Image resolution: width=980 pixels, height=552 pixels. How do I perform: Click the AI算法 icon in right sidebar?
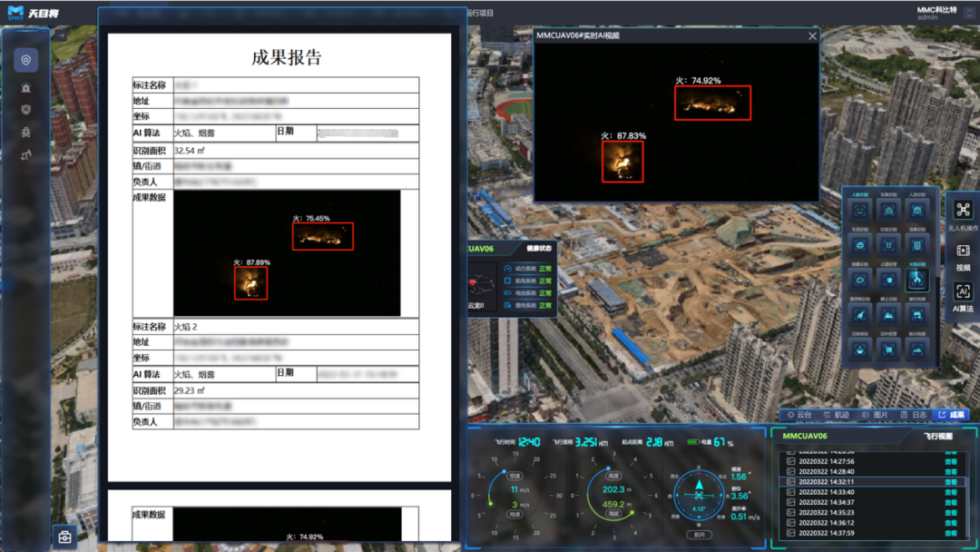tap(963, 296)
